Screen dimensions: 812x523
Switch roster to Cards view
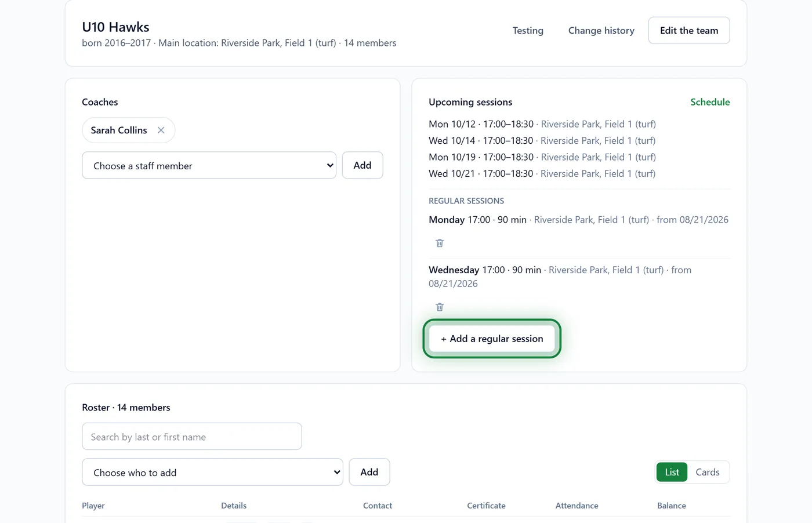[x=708, y=472]
